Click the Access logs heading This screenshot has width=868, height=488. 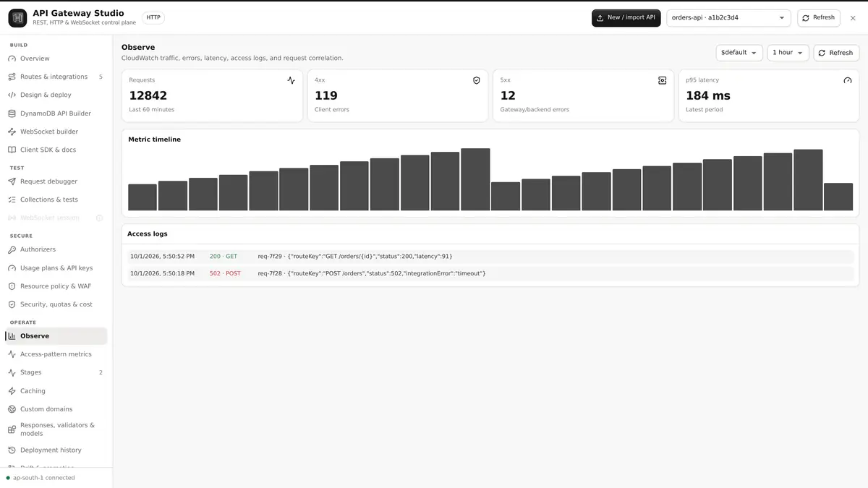pos(148,234)
